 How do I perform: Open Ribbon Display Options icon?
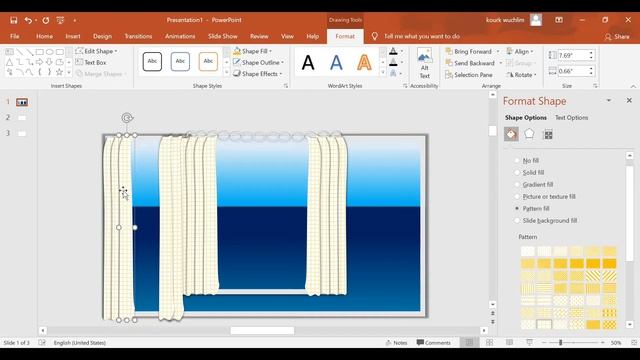tap(559, 20)
